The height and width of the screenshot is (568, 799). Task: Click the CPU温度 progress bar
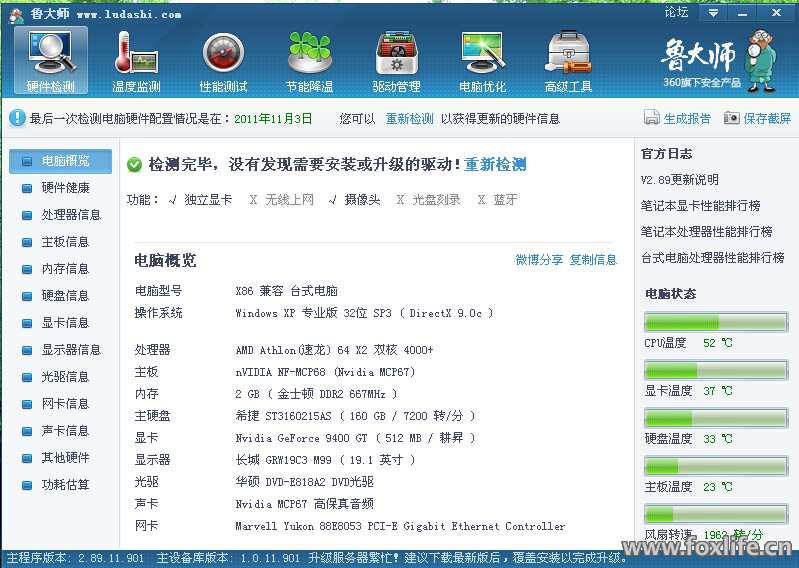[x=716, y=322]
